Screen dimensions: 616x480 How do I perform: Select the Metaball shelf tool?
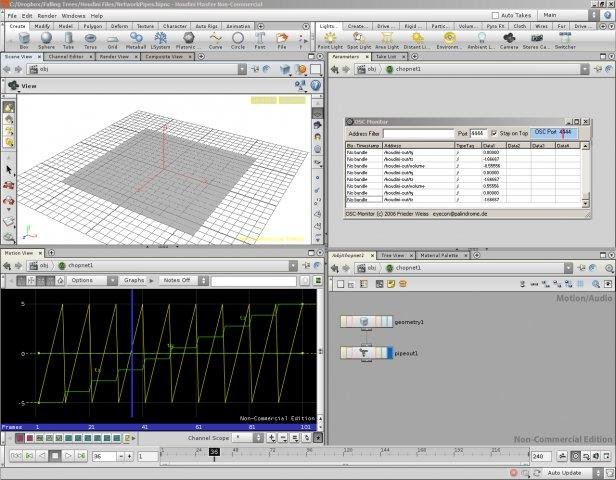136,40
